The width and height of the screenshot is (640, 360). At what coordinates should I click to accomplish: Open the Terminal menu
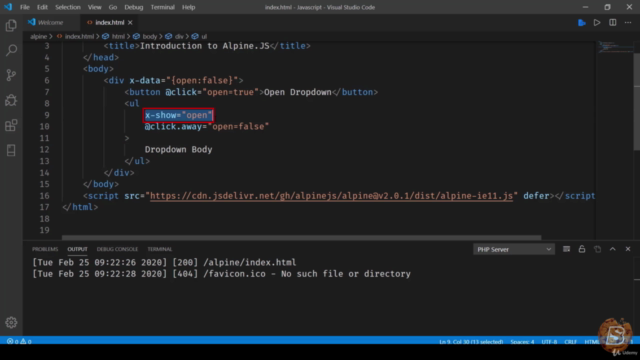pos(162,7)
